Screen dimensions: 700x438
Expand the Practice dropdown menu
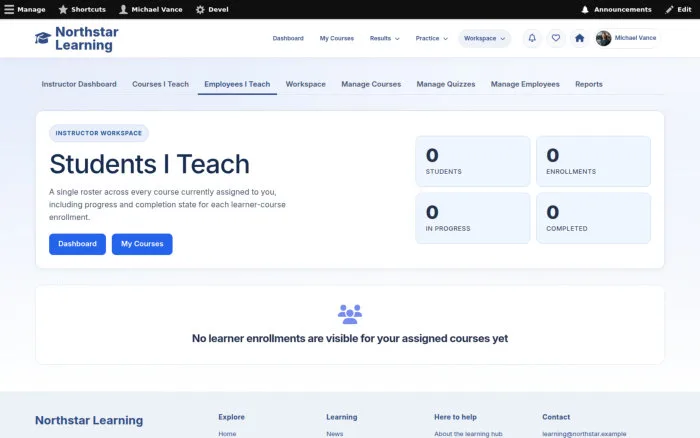tap(431, 38)
